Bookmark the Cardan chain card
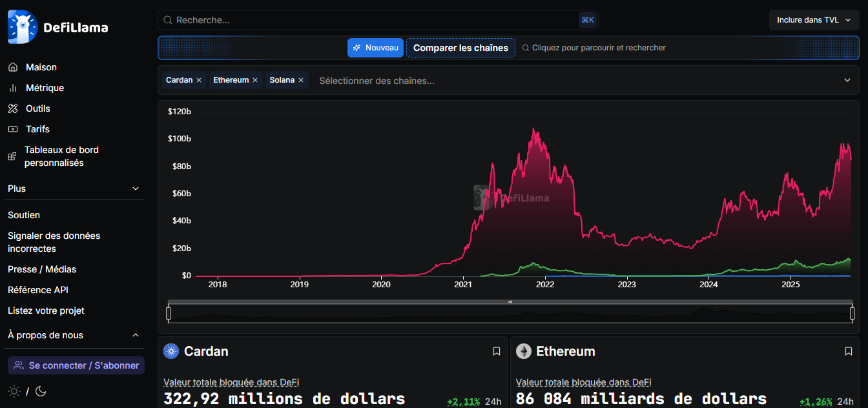The image size is (868, 408). (496, 351)
